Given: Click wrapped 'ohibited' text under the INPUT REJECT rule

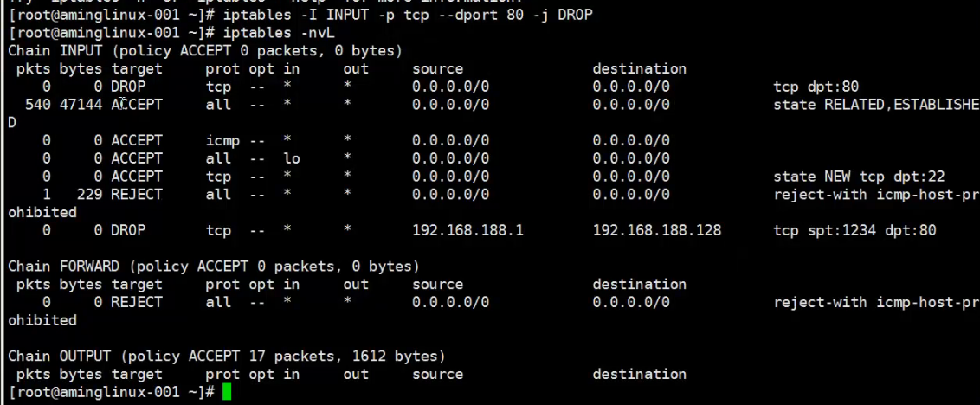Looking at the screenshot, I should (42, 213).
